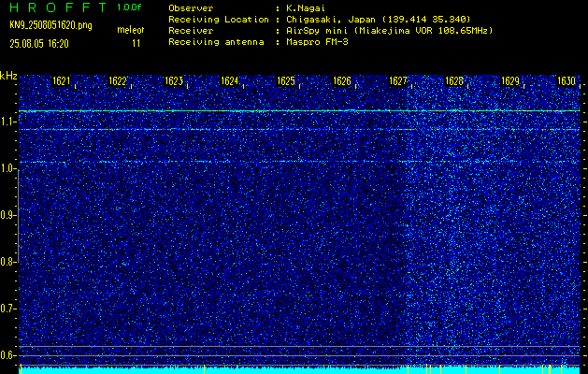Click the 1627 time axis label
588x374 pixels.
pos(398,81)
